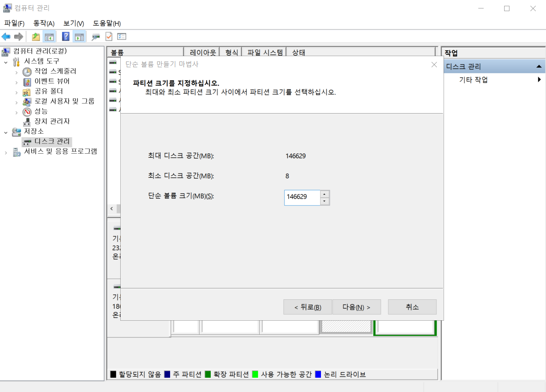Click inside the 단순 볼륨 크기 input field
The width and height of the screenshot is (546, 392).
[302, 197]
